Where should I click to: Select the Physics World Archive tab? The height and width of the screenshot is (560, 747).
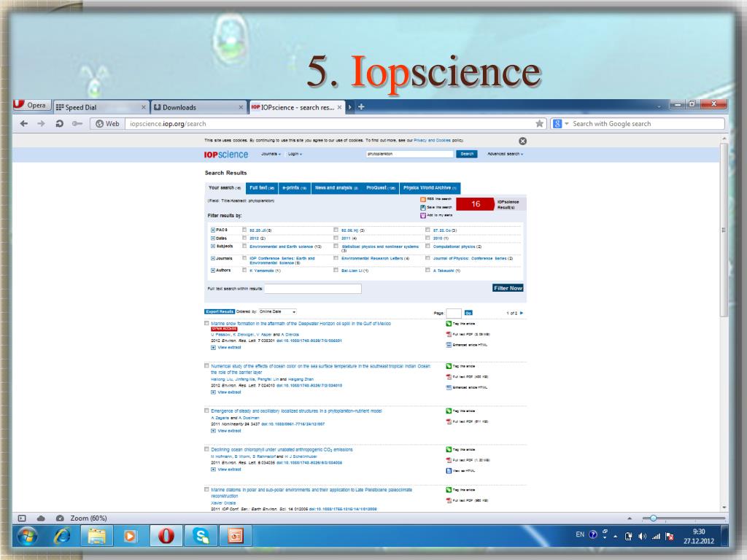click(x=430, y=188)
